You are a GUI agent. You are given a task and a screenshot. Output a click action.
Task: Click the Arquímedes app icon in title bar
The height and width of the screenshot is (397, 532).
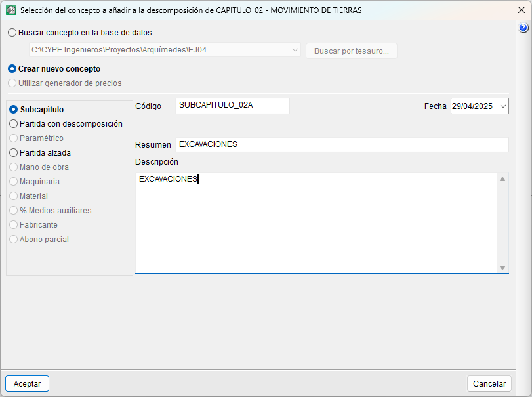pyautogui.click(x=11, y=10)
